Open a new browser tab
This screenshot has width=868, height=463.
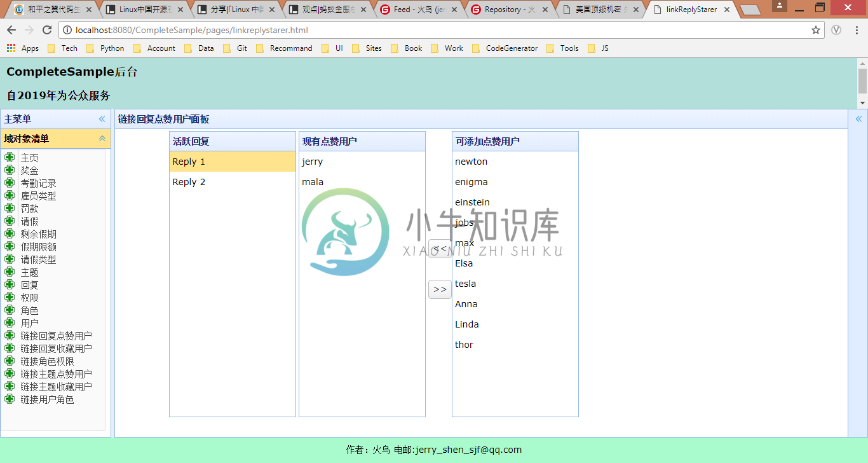click(750, 10)
